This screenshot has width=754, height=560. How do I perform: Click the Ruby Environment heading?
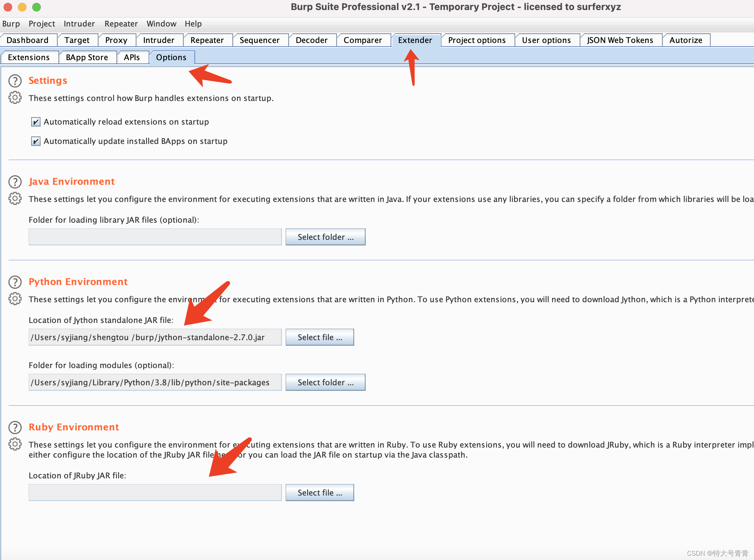[74, 427]
